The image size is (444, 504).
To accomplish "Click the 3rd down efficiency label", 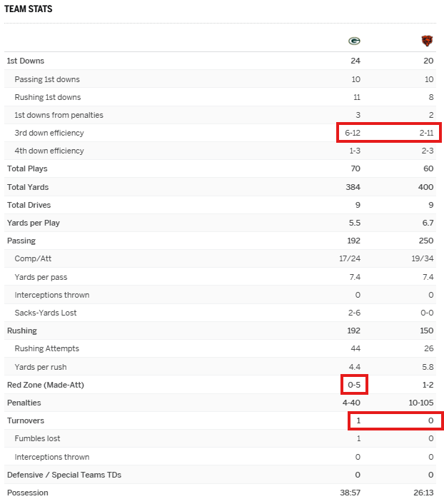I will pos(49,133).
